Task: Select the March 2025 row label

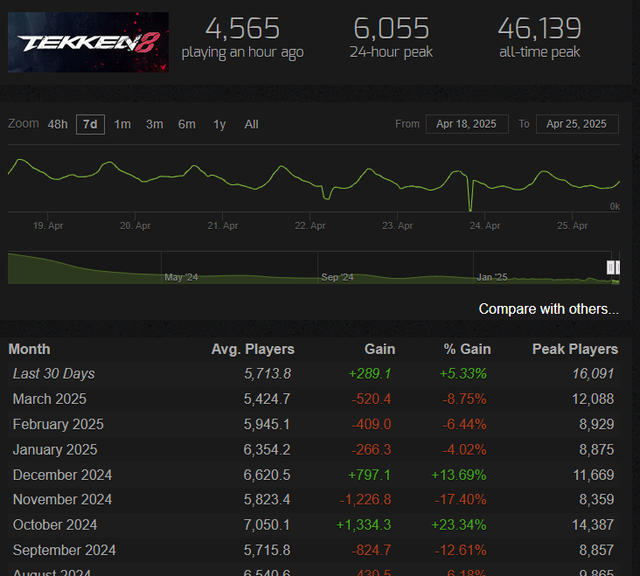Action: [x=49, y=399]
